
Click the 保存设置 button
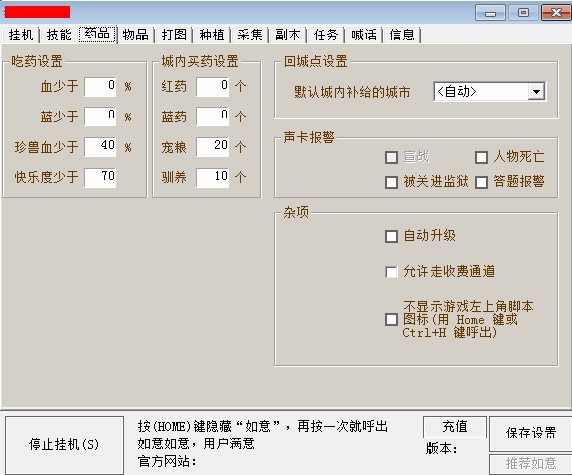(x=531, y=433)
